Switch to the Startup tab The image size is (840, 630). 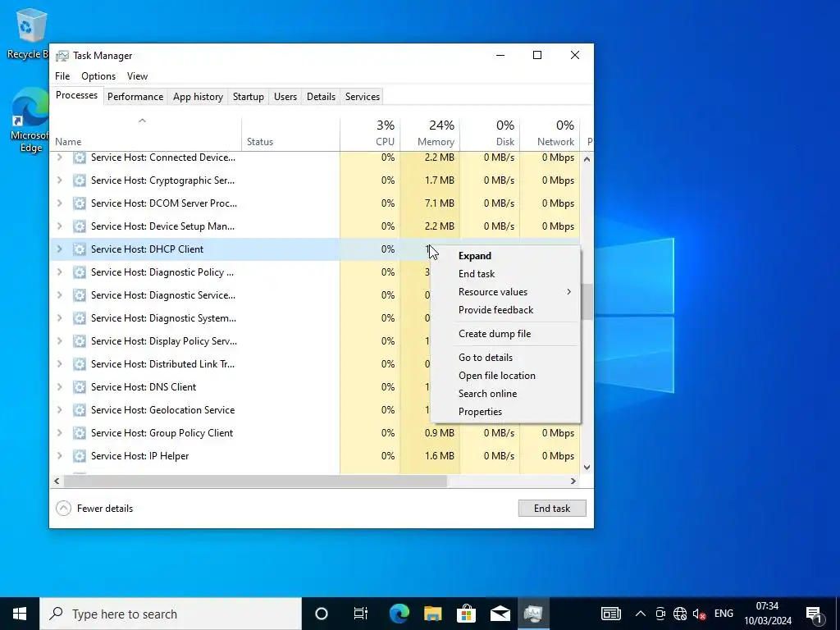coord(248,97)
